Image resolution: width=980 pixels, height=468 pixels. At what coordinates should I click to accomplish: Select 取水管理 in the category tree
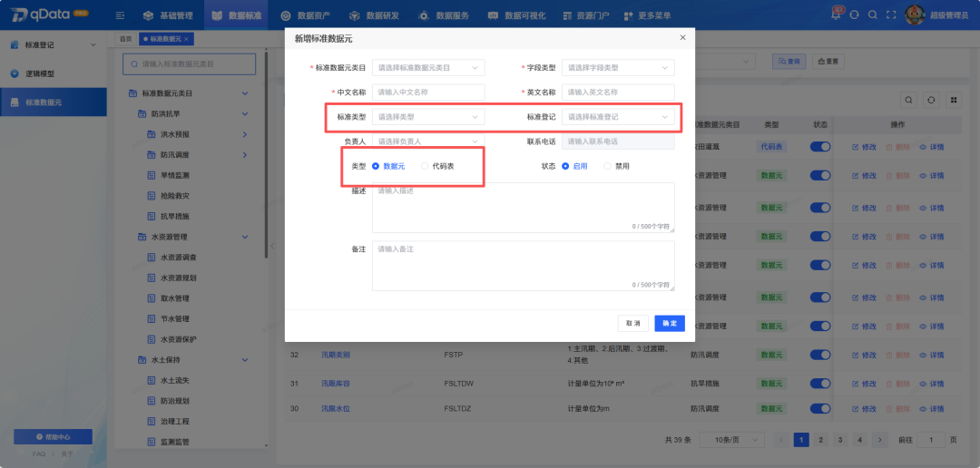pos(175,298)
